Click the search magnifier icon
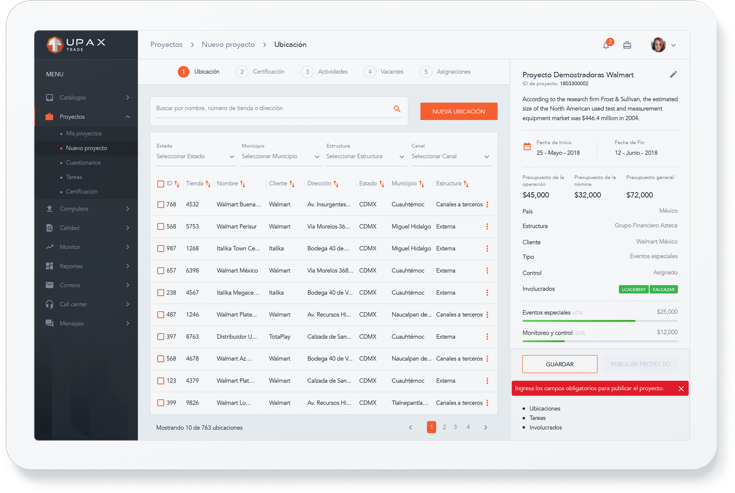 (397, 109)
